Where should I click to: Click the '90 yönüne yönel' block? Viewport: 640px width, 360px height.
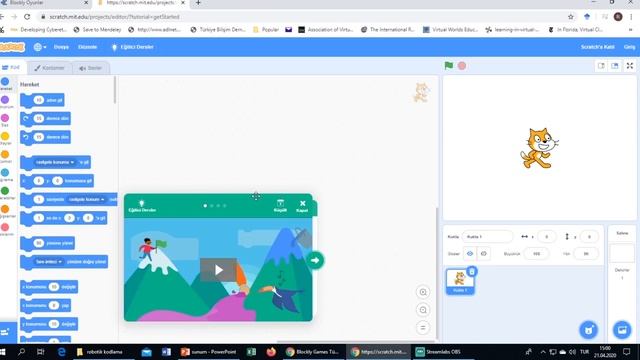pyautogui.click(x=47, y=243)
